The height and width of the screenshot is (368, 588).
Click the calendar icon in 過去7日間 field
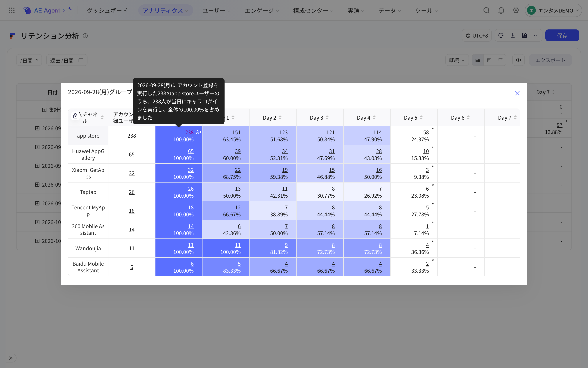pos(81,60)
